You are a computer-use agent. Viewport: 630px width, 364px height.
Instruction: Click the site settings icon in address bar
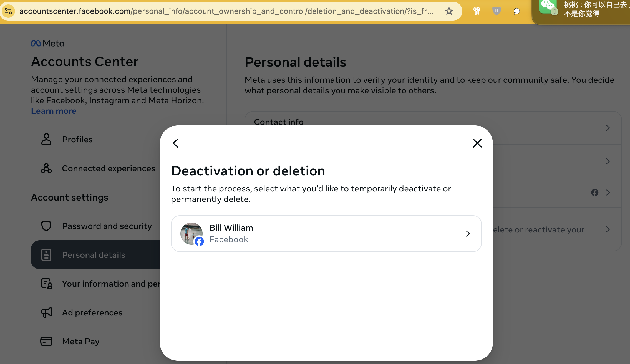[8, 11]
